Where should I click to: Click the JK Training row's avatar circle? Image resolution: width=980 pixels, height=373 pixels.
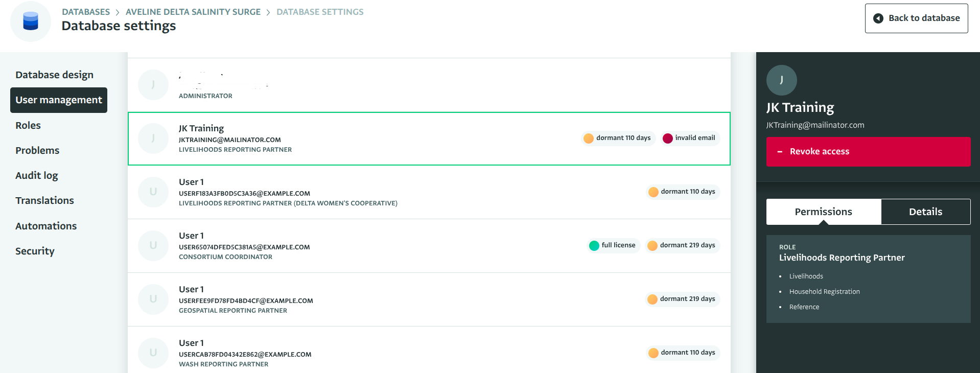tap(153, 138)
